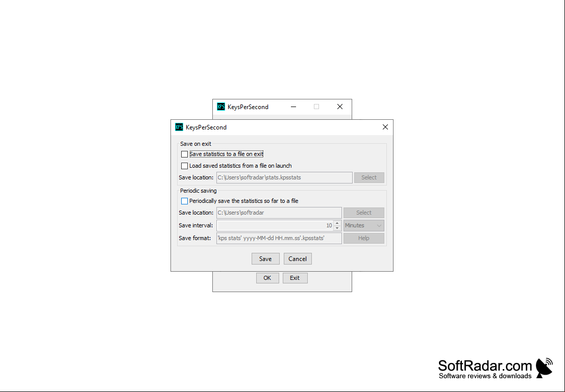Click OK in the background KeysPerSecond window
This screenshot has width=565, height=392.
point(267,278)
